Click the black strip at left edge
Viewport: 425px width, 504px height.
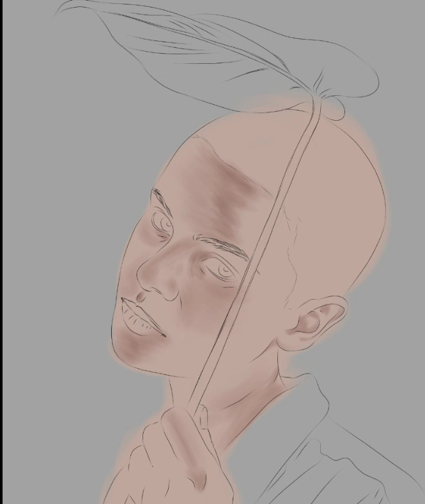pos(1,256)
